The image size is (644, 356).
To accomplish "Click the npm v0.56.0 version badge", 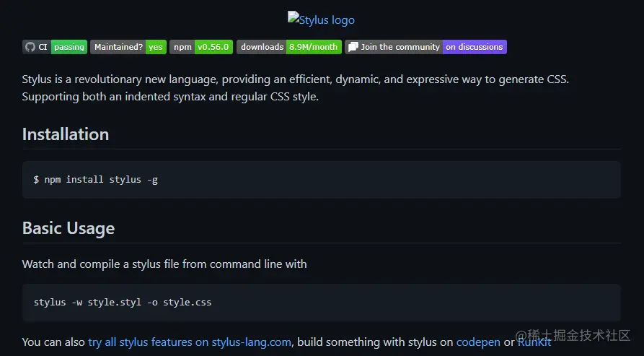I will click(x=201, y=47).
